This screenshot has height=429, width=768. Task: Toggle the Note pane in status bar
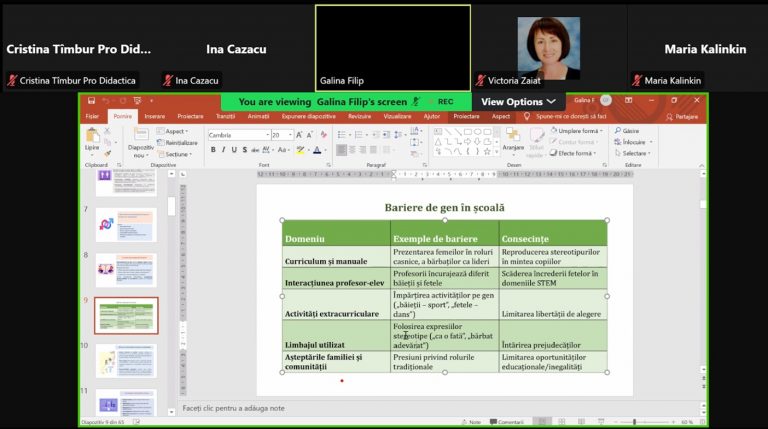coord(470,422)
